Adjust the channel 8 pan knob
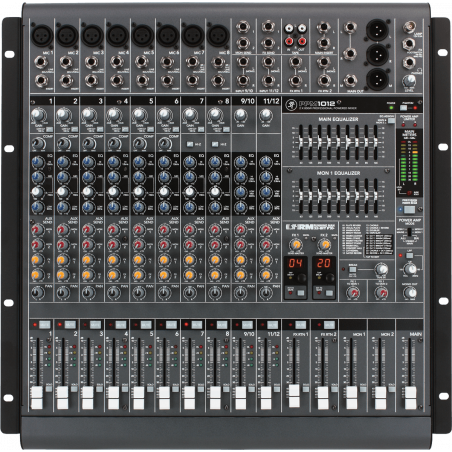452x452 pixels. [215, 293]
